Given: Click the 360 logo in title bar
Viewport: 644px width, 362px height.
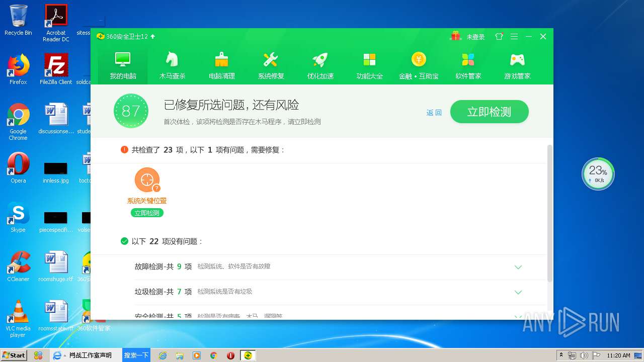Looking at the screenshot, I should tap(100, 36).
